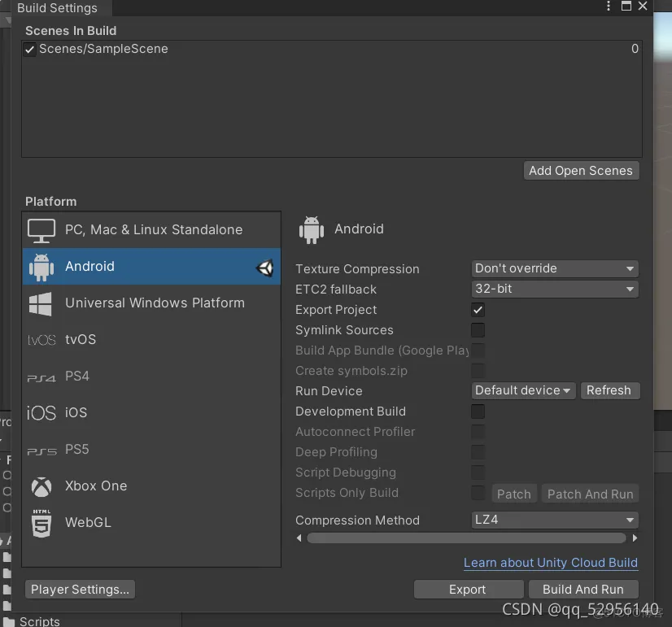Select the tvOS platform
This screenshot has width=672, height=627.
pyautogui.click(x=151, y=340)
